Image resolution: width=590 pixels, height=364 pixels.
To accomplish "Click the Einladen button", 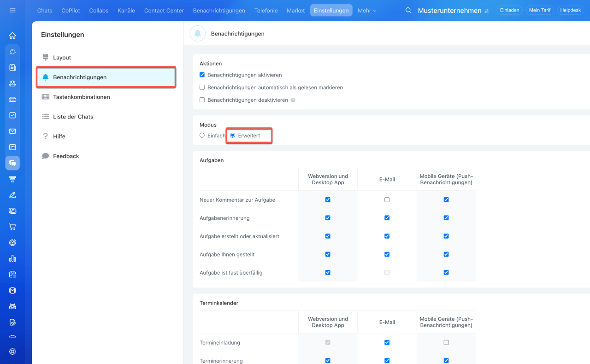I will click(509, 10).
